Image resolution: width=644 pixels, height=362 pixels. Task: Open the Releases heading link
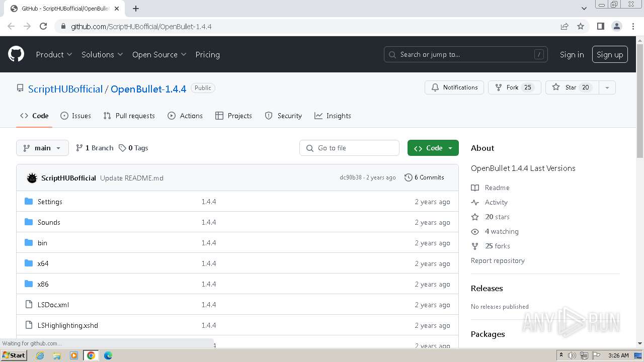point(487,288)
